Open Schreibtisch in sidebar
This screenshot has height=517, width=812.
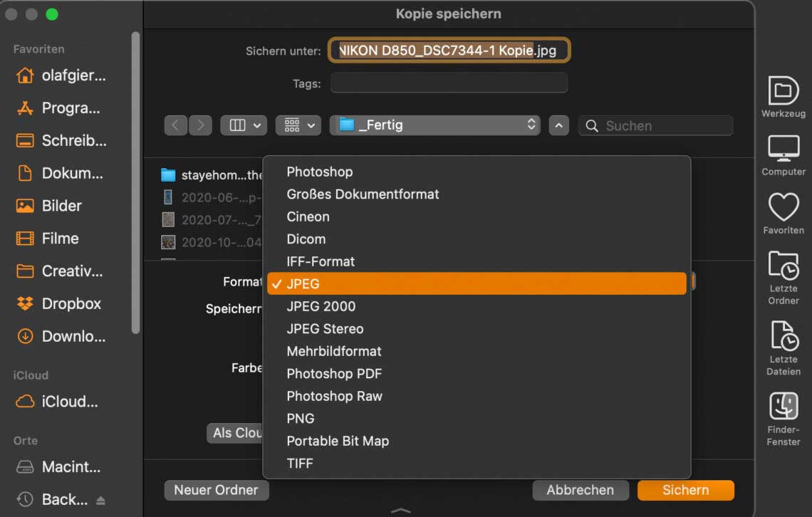[x=61, y=141]
